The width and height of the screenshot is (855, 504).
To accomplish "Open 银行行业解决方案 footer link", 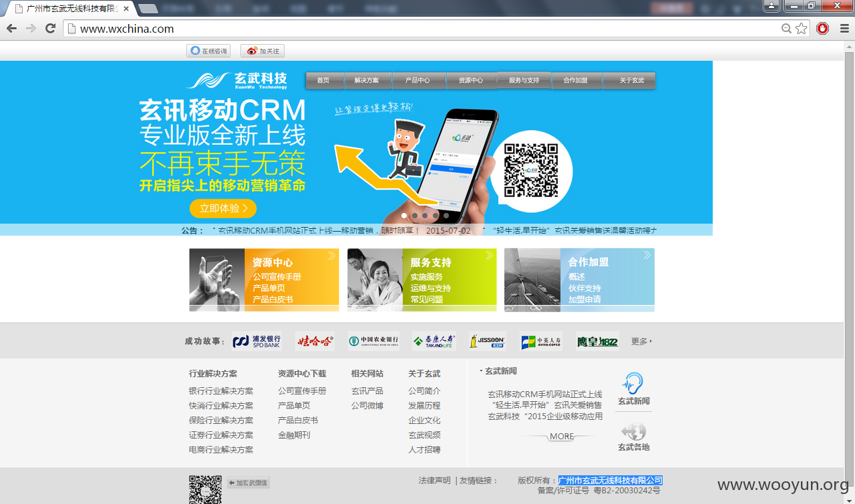I will click(221, 391).
